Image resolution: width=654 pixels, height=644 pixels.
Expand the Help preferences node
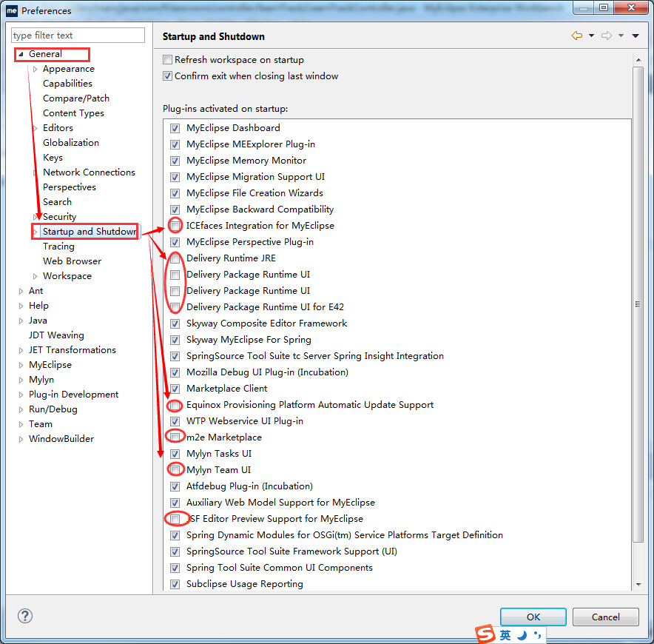(21, 306)
